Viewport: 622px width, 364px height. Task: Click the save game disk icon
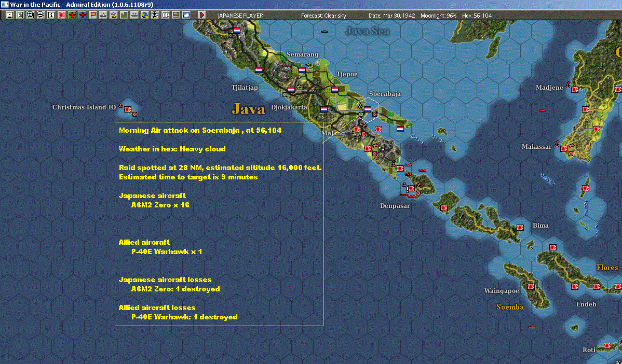[10, 15]
